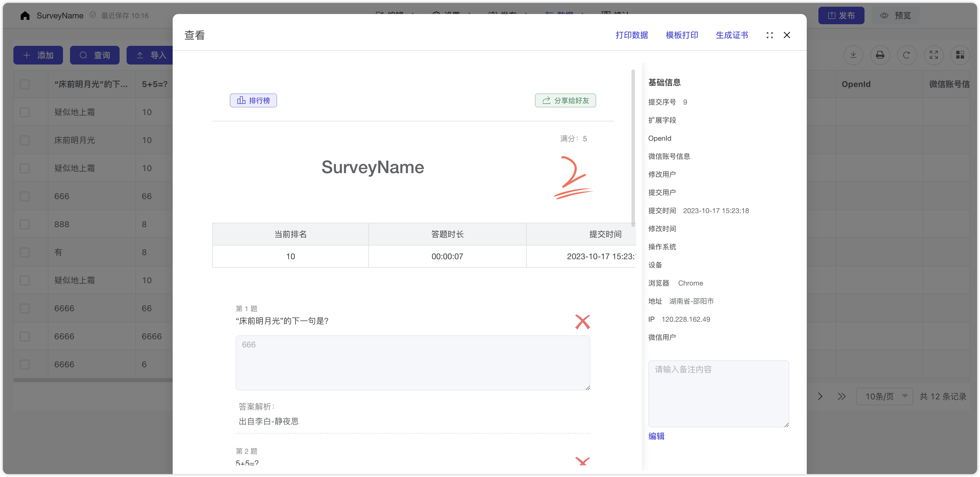Image resolution: width=980 pixels, height=477 pixels.
Task: Click the 编辑 link below remarks box
Action: pos(656,436)
